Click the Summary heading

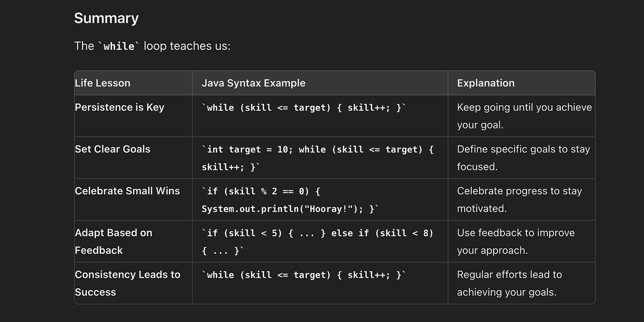[x=106, y=19]
